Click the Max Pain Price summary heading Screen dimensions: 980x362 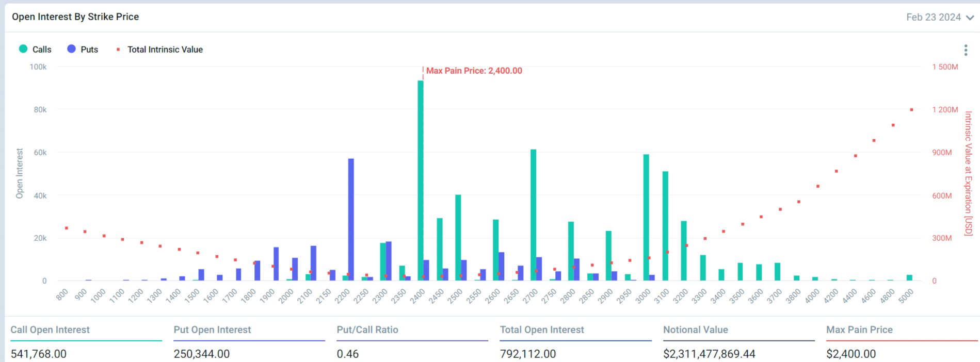(859, 330)
